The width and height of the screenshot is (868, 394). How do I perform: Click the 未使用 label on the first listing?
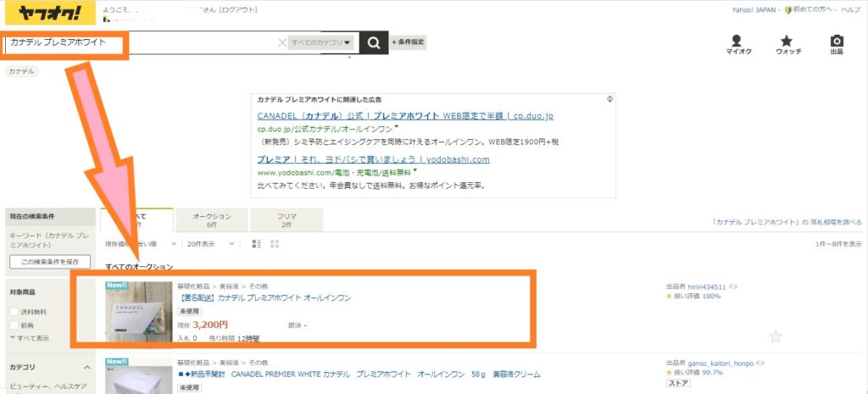click(189, 312)
